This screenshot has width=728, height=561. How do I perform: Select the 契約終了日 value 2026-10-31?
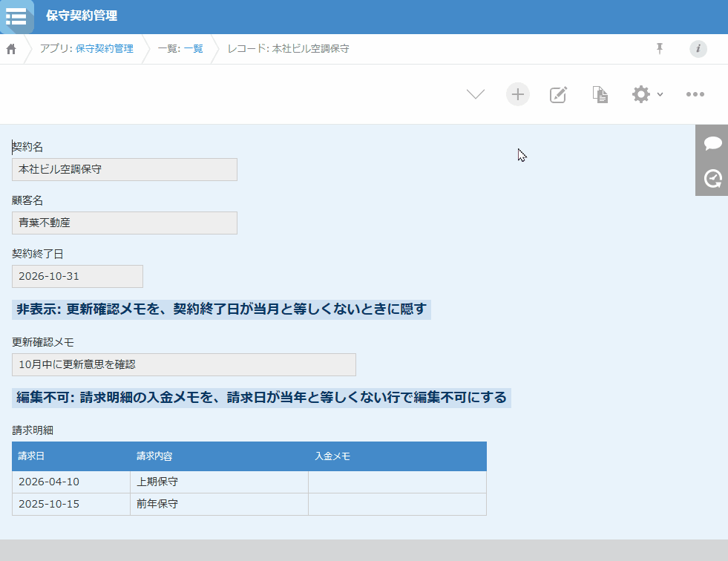[77, 276]
